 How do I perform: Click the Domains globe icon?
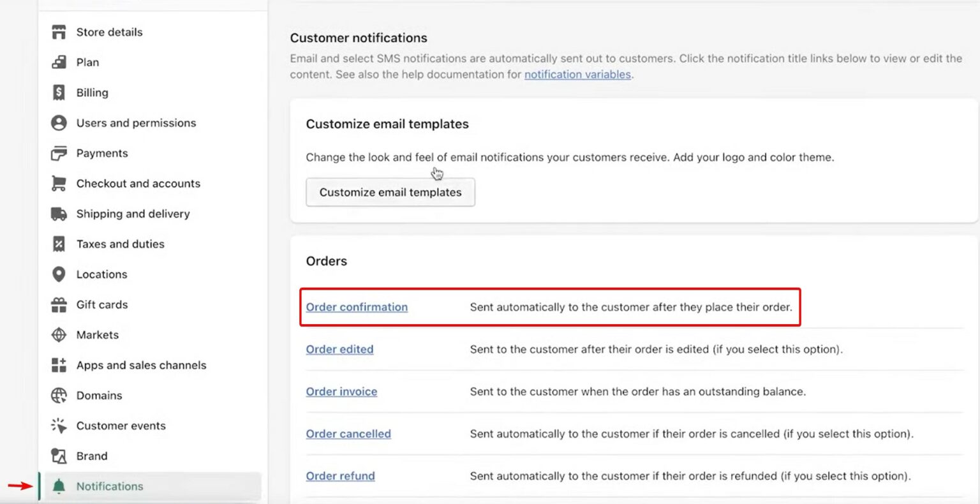click(58, 395)
